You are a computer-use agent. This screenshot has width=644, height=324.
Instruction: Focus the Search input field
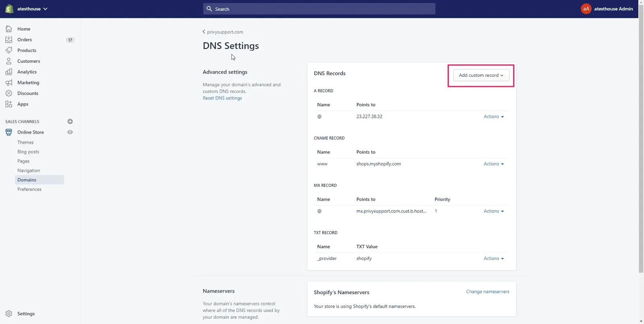pos(319,9)
